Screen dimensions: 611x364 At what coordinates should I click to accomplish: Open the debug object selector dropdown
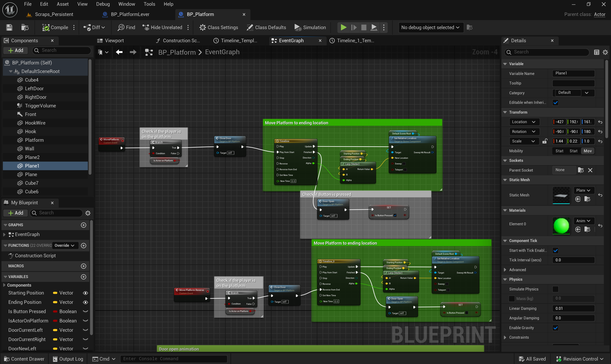tap(431, 27)
